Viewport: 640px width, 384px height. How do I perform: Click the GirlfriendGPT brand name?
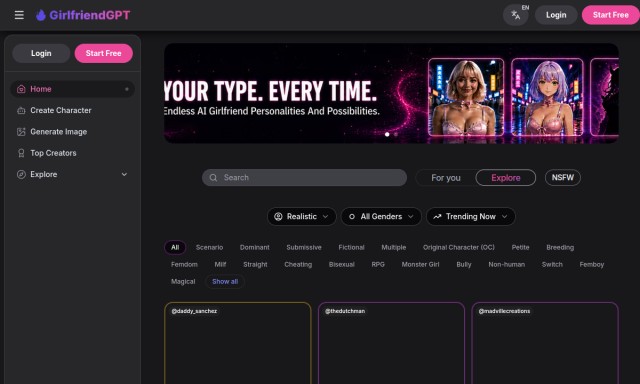pos(89,15)
